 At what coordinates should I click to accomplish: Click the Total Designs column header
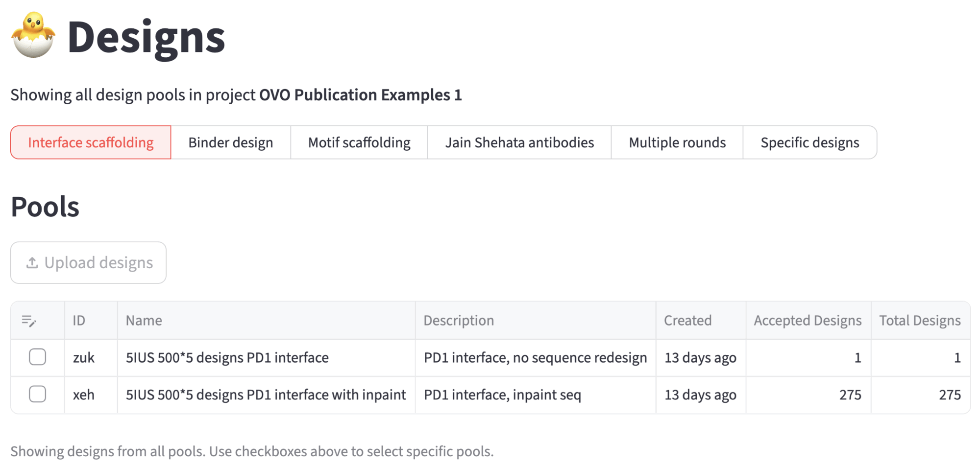[920, 321]
